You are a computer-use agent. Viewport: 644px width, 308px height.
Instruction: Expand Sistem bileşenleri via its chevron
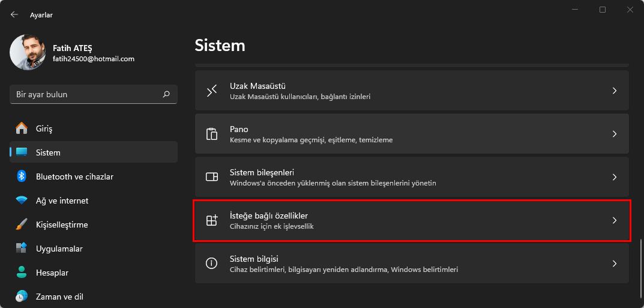(x=615, y=177)
